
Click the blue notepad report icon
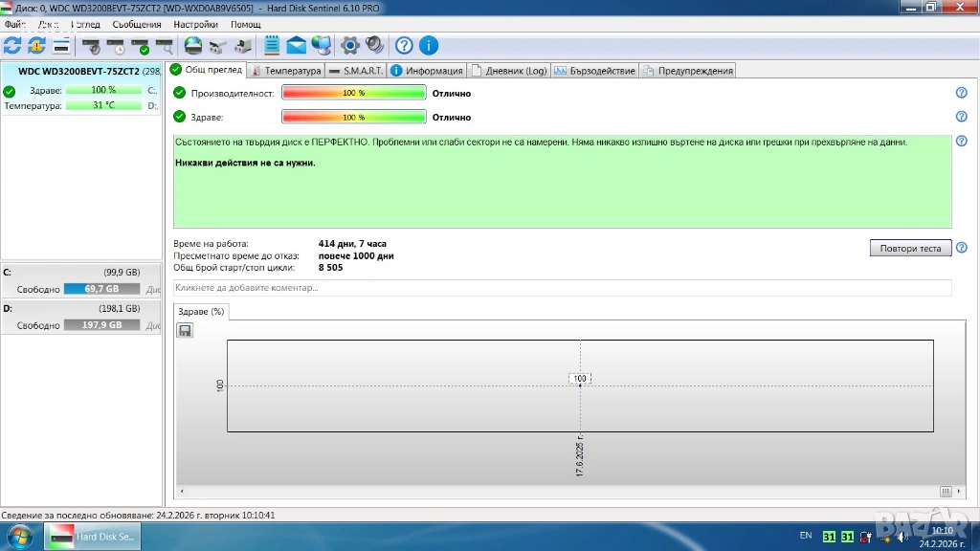pos(272,45)
